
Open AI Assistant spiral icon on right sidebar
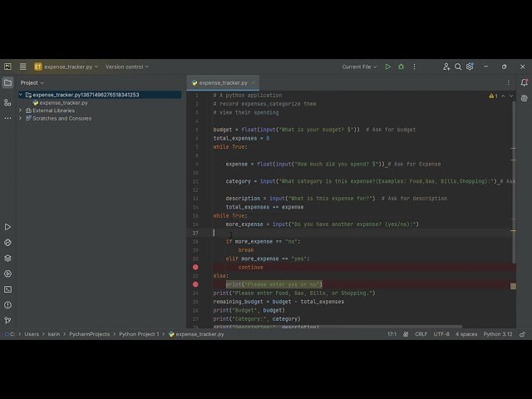pyautogui.click(x=525, y=98)
